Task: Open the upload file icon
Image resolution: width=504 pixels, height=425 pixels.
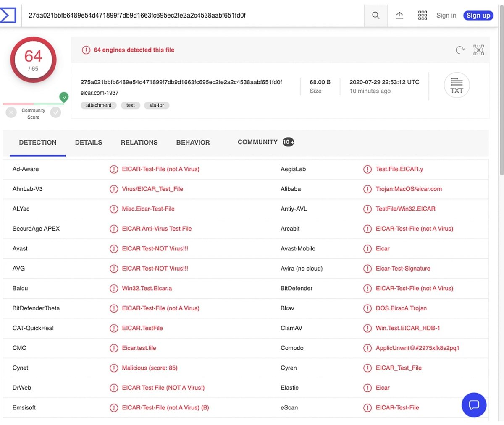Action: pyautogui.click(x=399, y=16)
